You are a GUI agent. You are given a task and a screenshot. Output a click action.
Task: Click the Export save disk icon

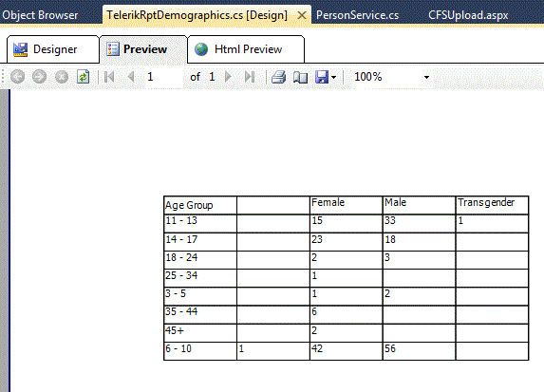[x=322, y=77]
